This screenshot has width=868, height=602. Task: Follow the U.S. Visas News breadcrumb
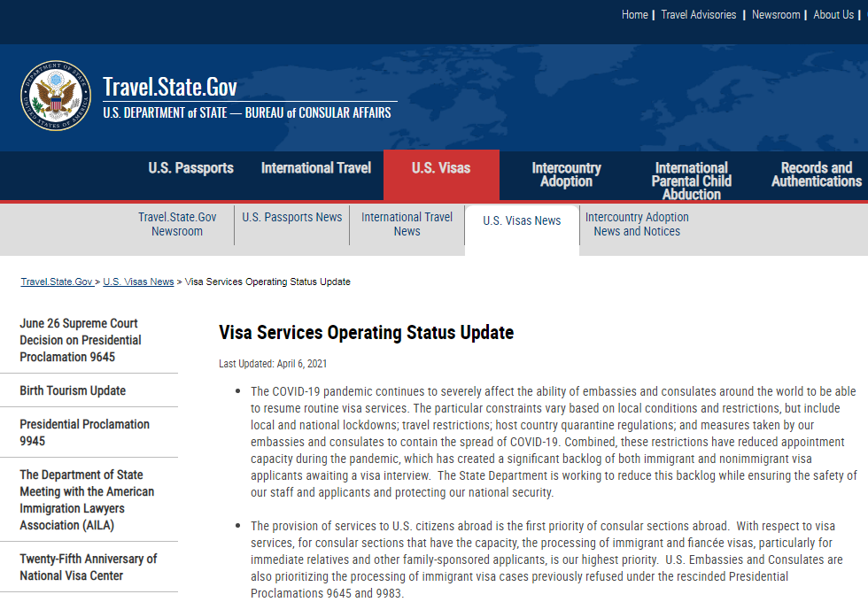pyautogui.click(x=138, y=282)
